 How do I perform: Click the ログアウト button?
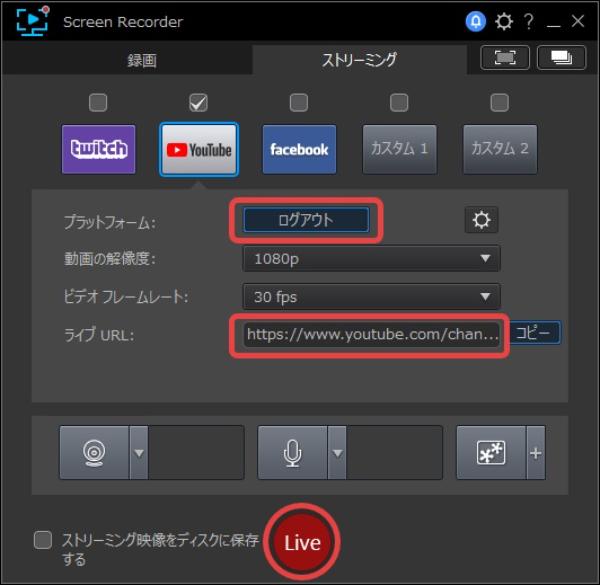pyautogui.click(x=306, y=220)
